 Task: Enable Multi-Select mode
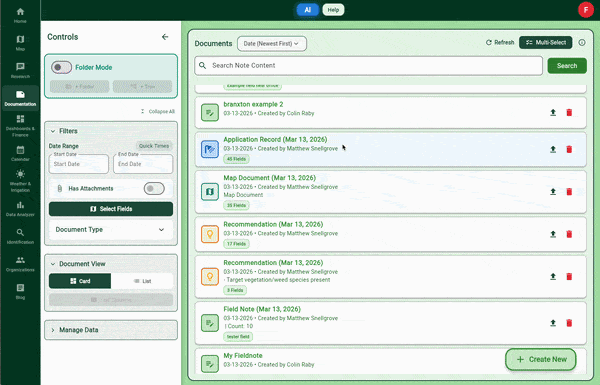545,42
